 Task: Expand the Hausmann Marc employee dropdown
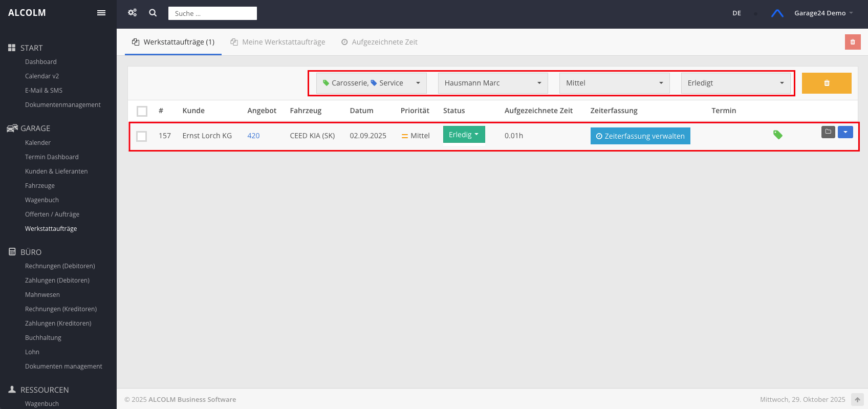(492, 83)
